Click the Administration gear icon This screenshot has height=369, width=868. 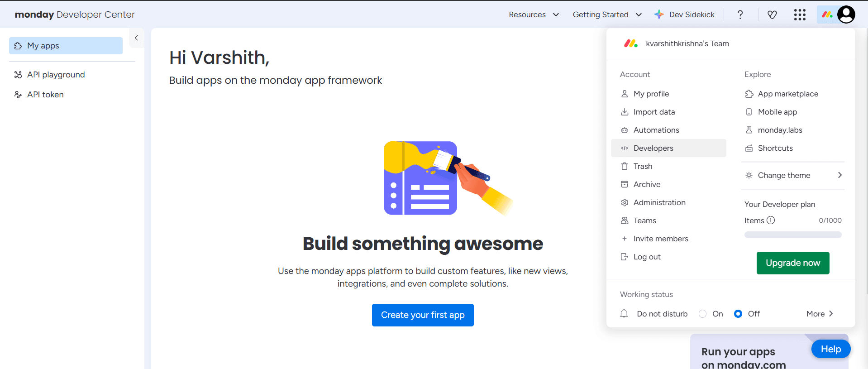(x=625, y=202)
